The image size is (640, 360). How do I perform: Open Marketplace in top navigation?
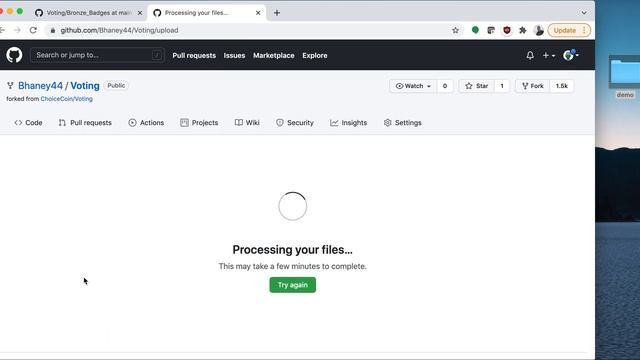tap(273, 55)
